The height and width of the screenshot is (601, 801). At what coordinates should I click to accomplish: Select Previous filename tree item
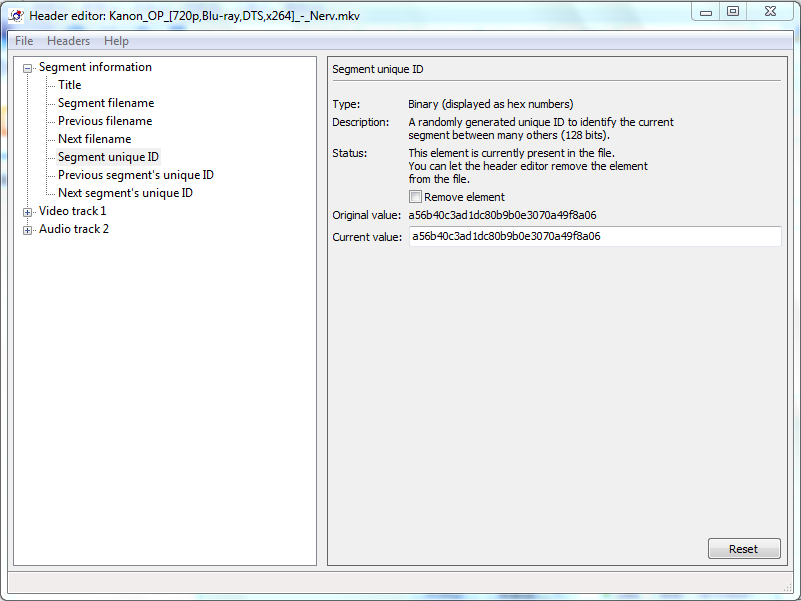point(105,121)
